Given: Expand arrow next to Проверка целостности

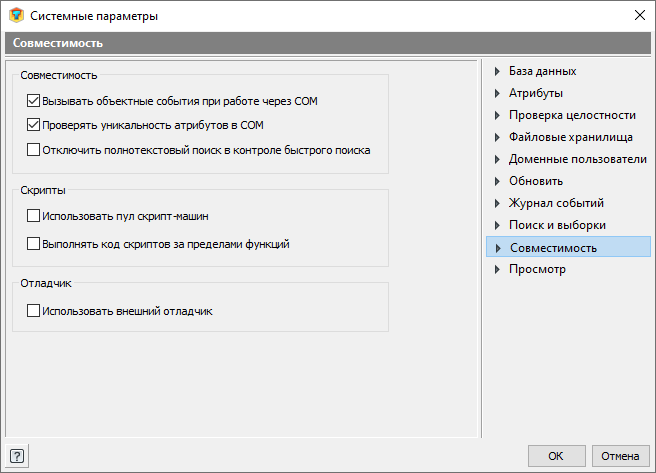Looking at the screenshot, I should pyautogui.click(x=497, y=115).
